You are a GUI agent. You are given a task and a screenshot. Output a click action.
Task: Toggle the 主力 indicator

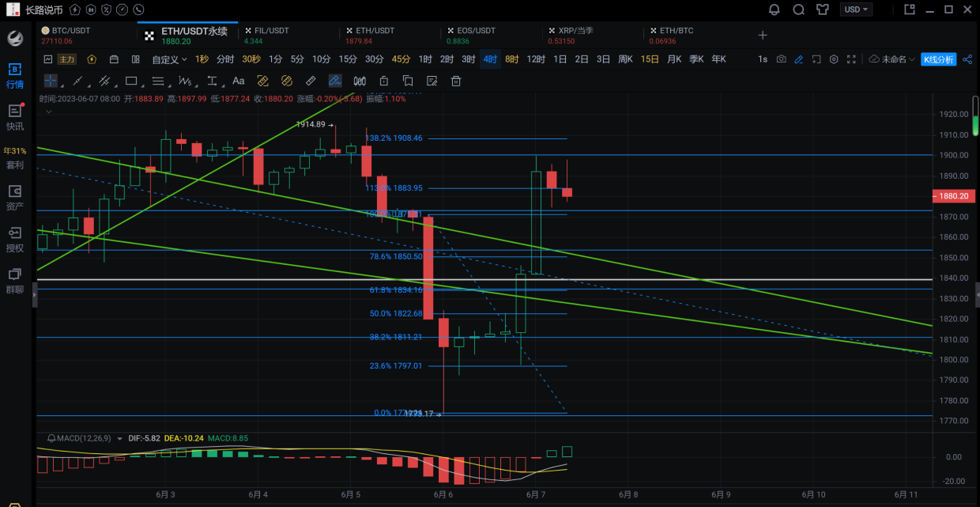point(67,59)
